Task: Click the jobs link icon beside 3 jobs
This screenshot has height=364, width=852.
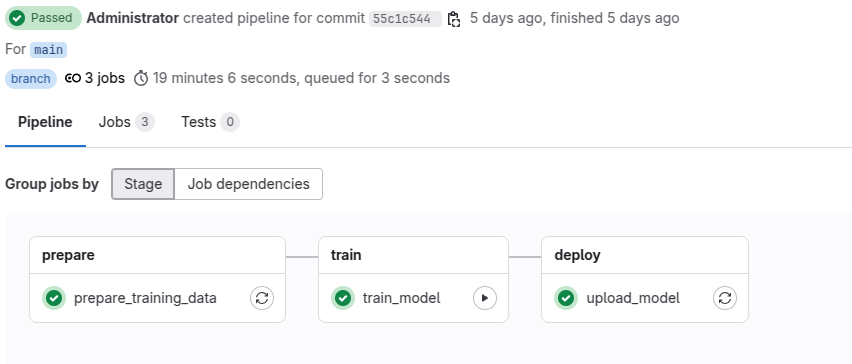Action: [73, 78]
